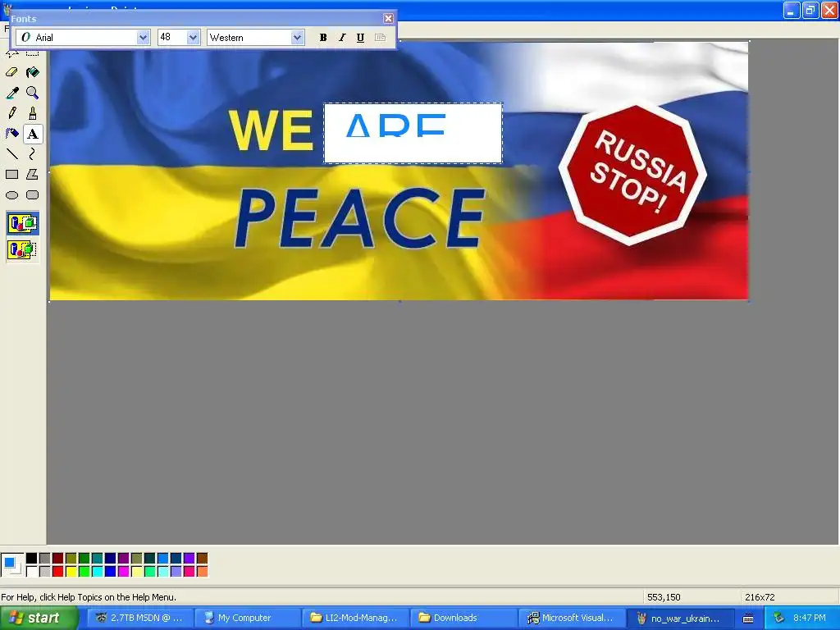Pick the bright yellow color swatch
The width and height of the screenshot is (840, 630).
pyautogui.click(x=71, y=572)
